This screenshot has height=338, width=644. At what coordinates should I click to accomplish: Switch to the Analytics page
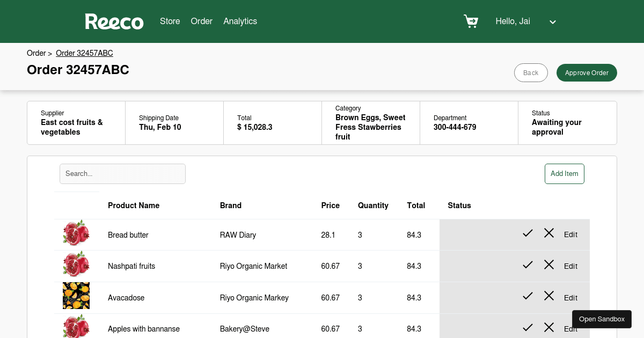pos(240,21)
